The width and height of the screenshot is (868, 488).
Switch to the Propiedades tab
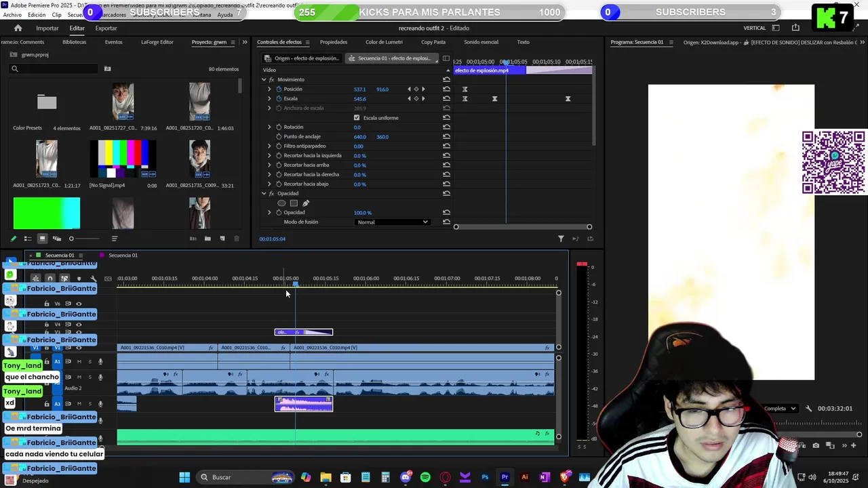(334, 42)
